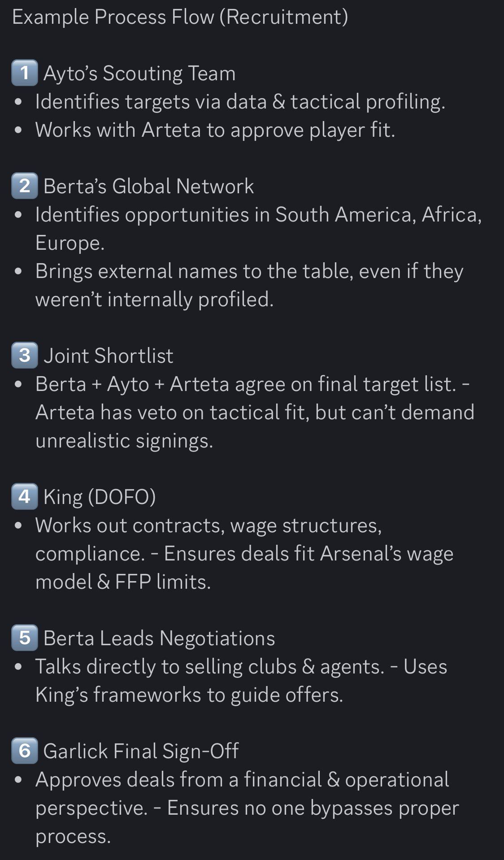Click the 'Identifies targets via data' bullet text
Viewport: 504px width, 860px height.
coord(240,102)
